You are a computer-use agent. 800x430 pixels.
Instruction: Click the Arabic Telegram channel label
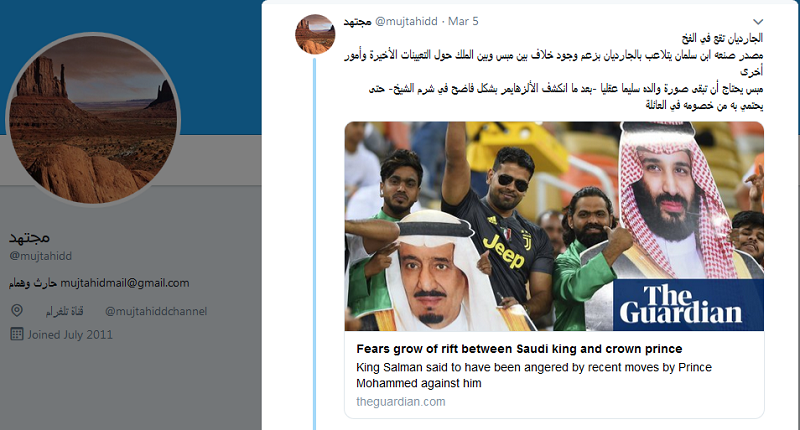[67, 311]
